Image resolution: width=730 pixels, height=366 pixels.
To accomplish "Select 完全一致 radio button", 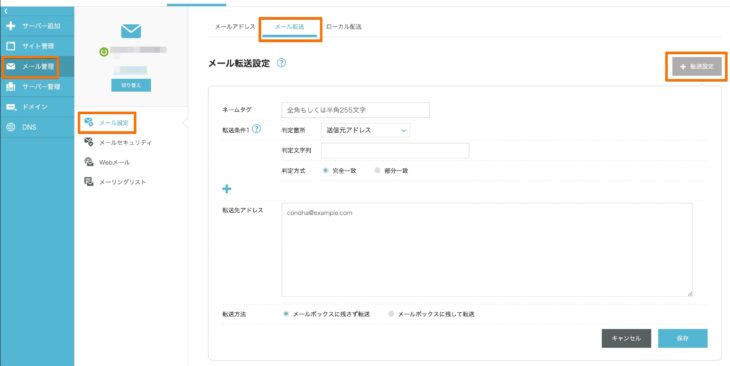I will 326,171.
